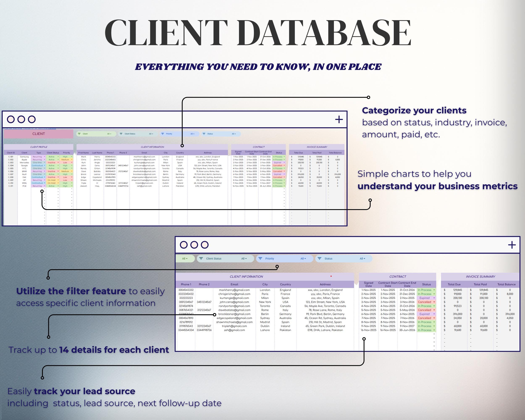This screenshot has width=525, height=420.
Task: Open the Priority dropdown for C-006 BMW
Action: click(x=72, y=171)
